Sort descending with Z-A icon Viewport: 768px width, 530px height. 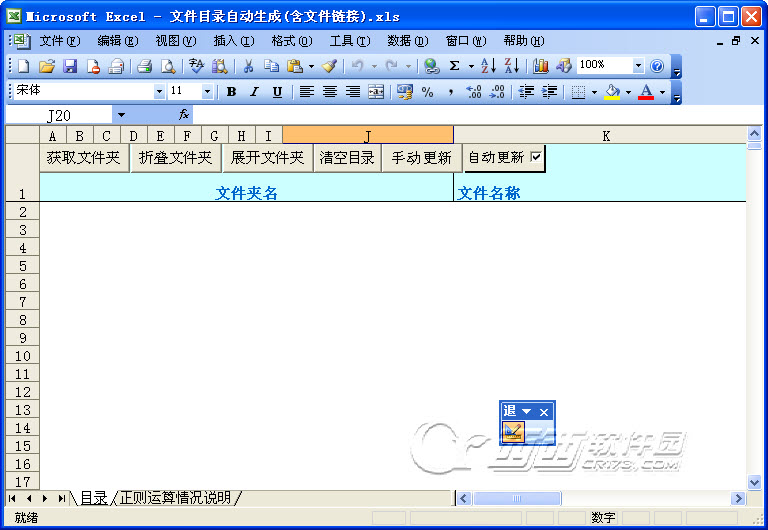[511, 66]
